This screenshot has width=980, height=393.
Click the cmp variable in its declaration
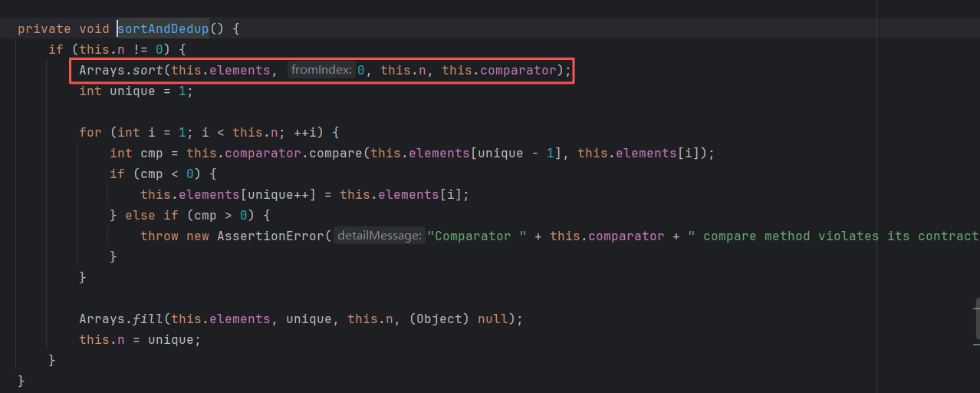(151, 153)
